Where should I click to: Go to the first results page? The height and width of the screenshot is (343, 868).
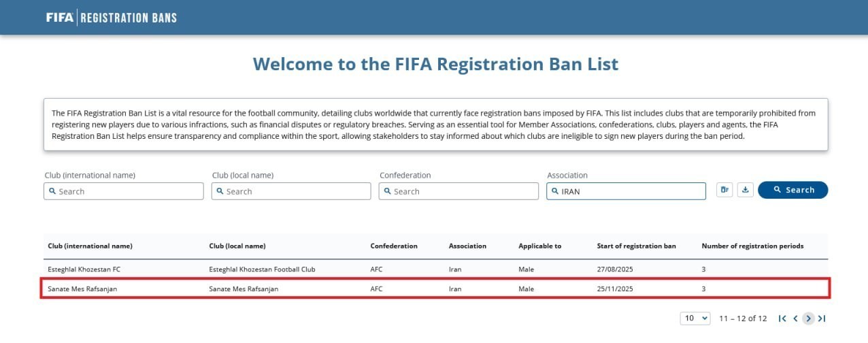(x=782, y=318)
